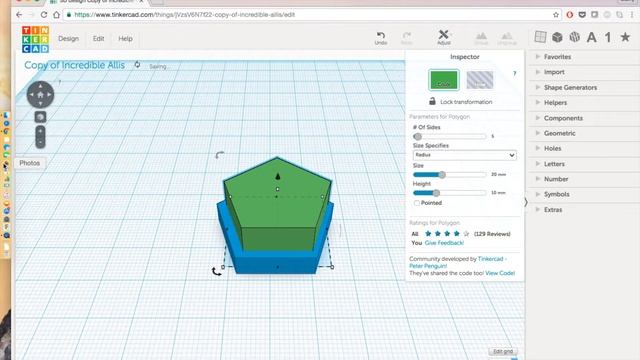This screenshot has width=640, height=360.
Task: Go to the browser home page
Action: coord(56,15)
